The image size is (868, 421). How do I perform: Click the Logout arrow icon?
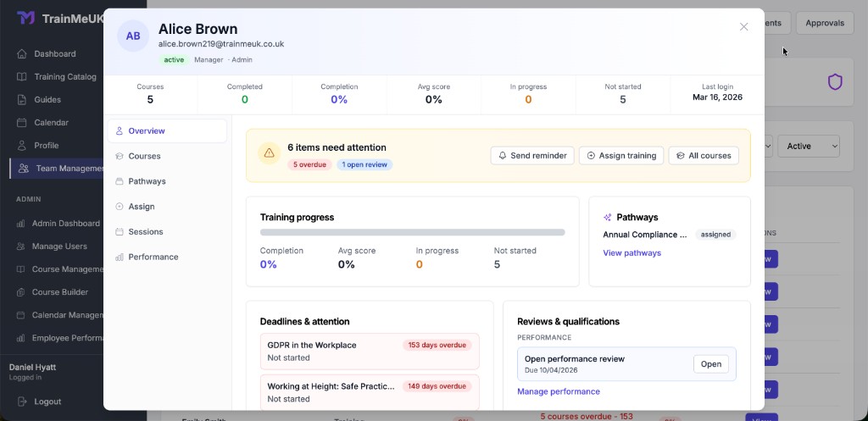21,402
